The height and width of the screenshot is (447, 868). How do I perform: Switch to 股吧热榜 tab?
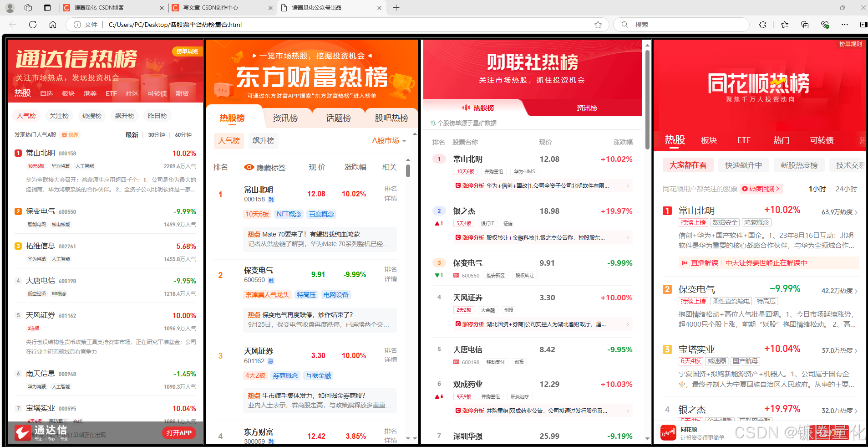391,118
